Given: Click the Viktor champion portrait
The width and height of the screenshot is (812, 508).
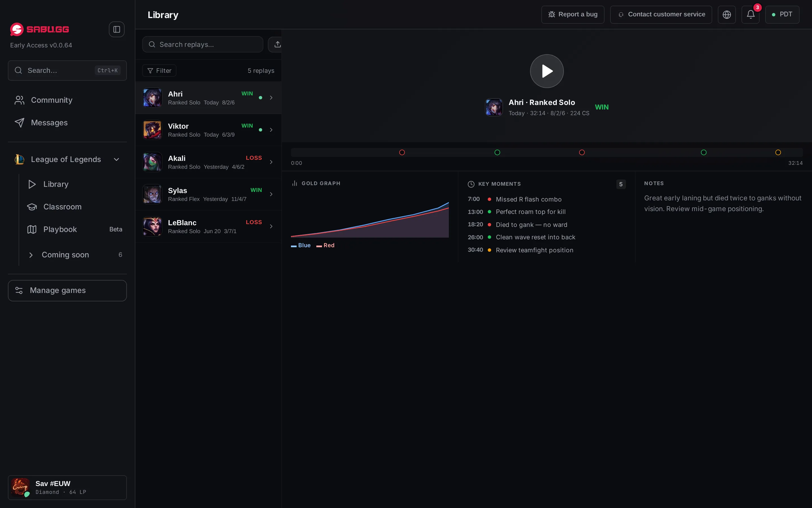Looking at the screenshot, I should [152, 130].
